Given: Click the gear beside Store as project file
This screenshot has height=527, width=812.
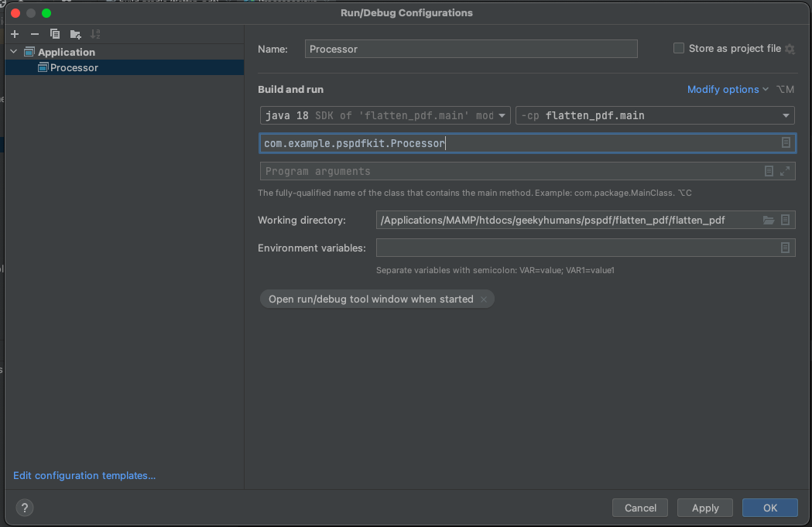Looking at the screenshot, I should pos(790,48).
